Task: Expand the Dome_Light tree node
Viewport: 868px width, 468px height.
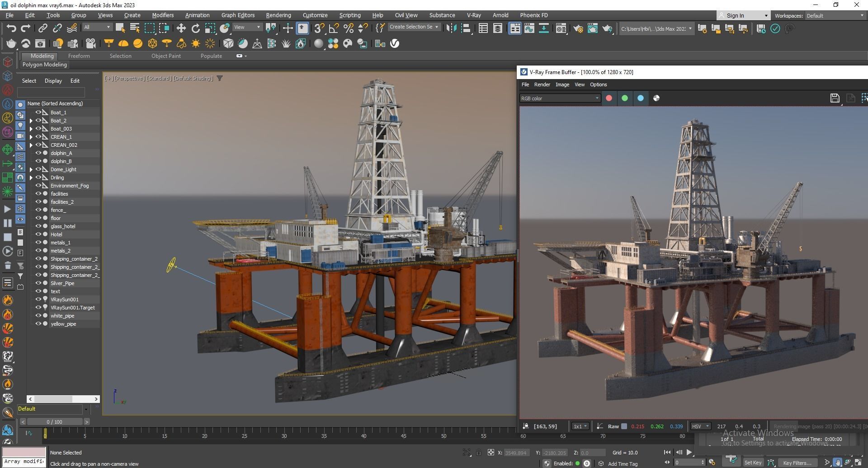Action: tap(31, 169)
